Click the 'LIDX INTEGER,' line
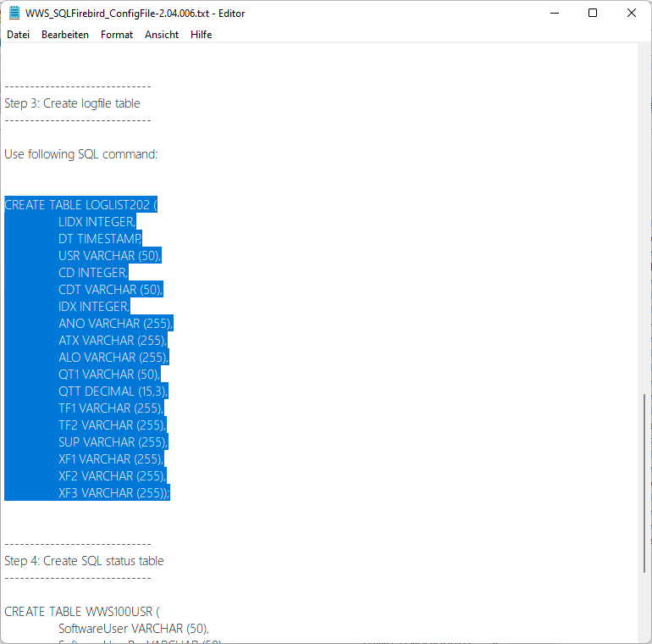This screenshot has width=652, height=644. click(x=97, y=222)
